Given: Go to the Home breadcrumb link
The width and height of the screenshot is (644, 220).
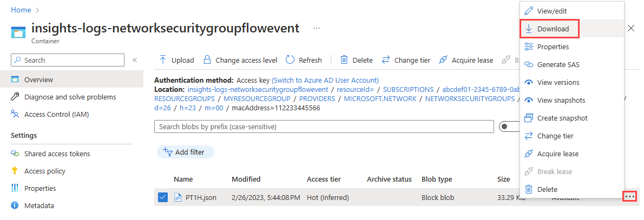Looking at the screenshot, I should (21, 10).
